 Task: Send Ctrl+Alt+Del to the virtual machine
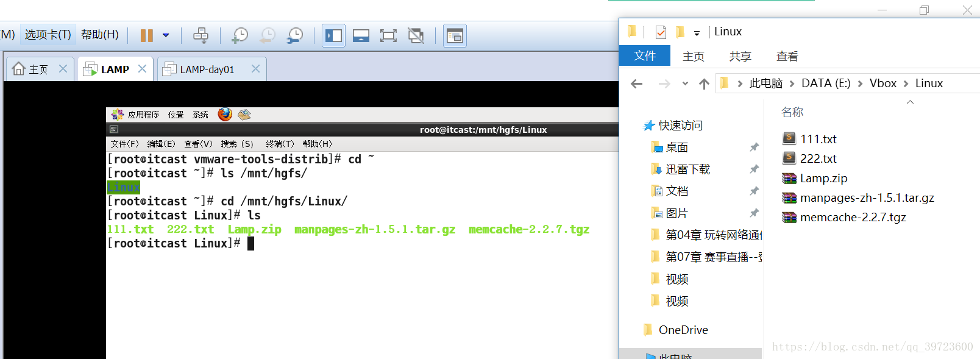[x=201, y=35]
